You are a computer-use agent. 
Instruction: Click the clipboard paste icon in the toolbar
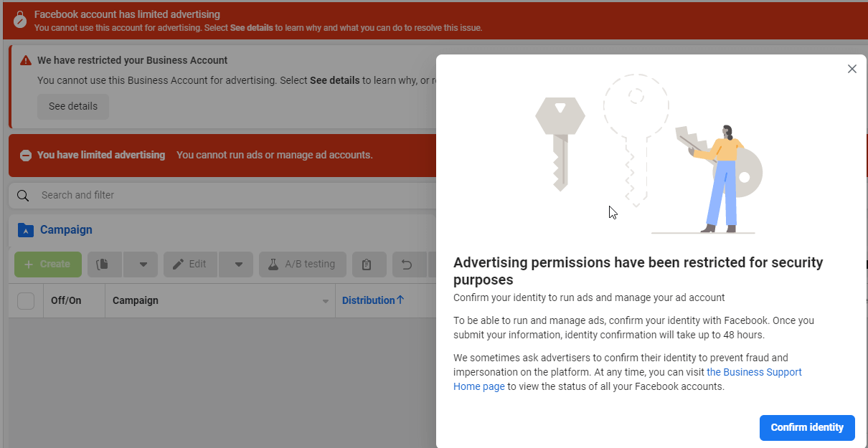[x=369, y=264]
